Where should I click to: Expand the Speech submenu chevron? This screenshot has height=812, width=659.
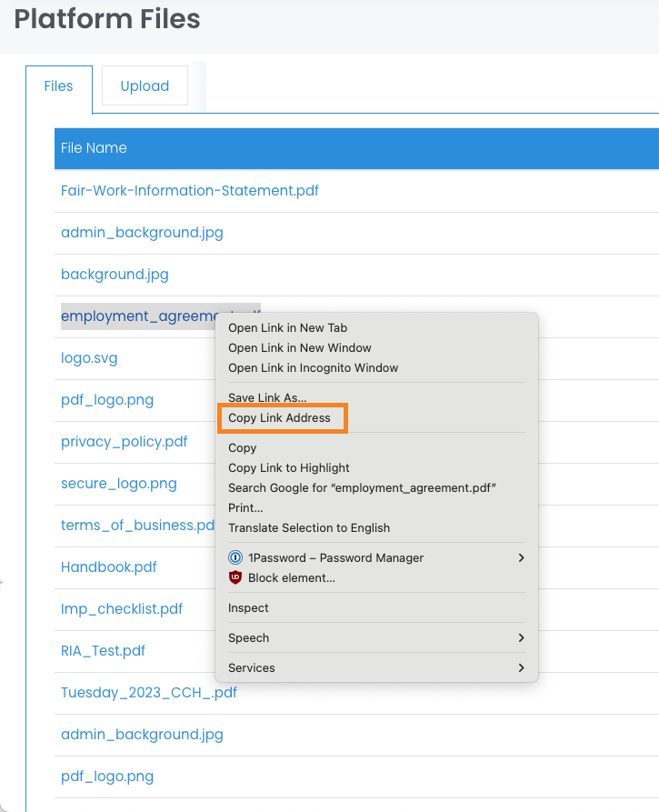tap(521, 638)
